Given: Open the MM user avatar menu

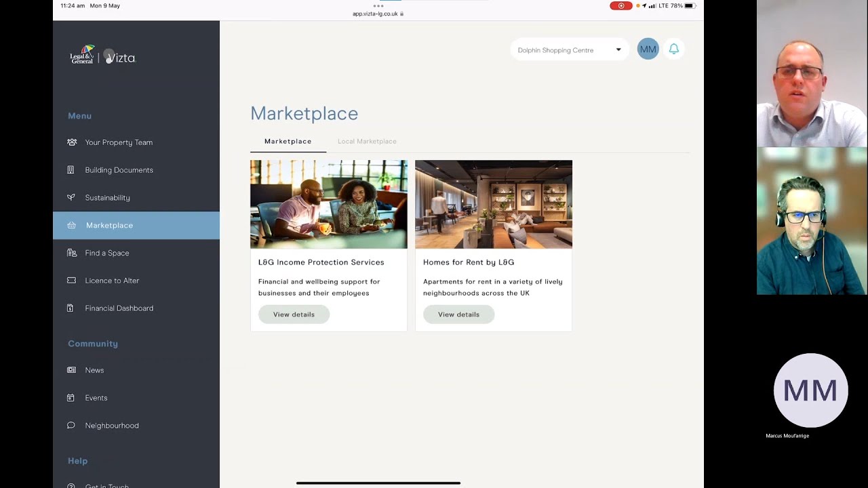Looking at the screenshot, I should point(648,49).
